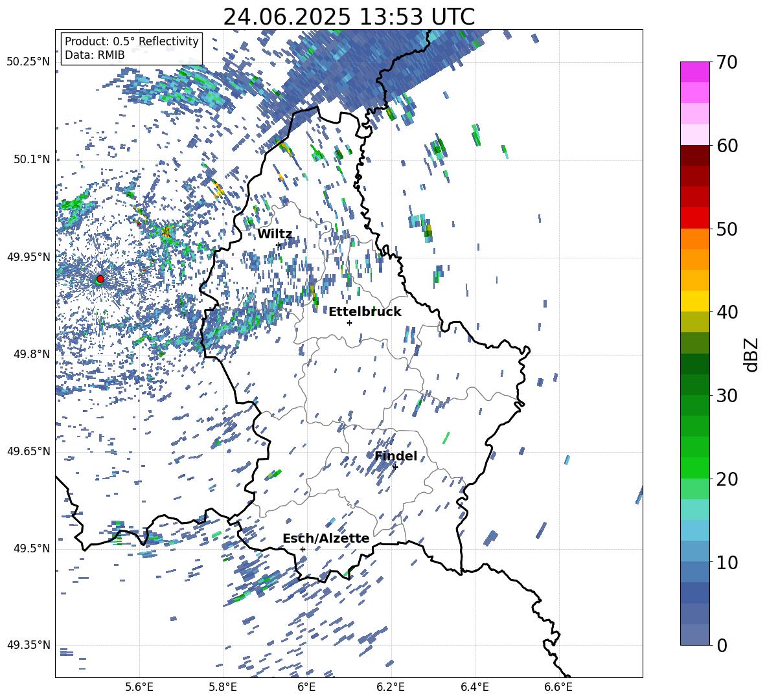The image size is (767, 700).
Task: Click the 5.6°E longitude label
Action: point(139,687)
